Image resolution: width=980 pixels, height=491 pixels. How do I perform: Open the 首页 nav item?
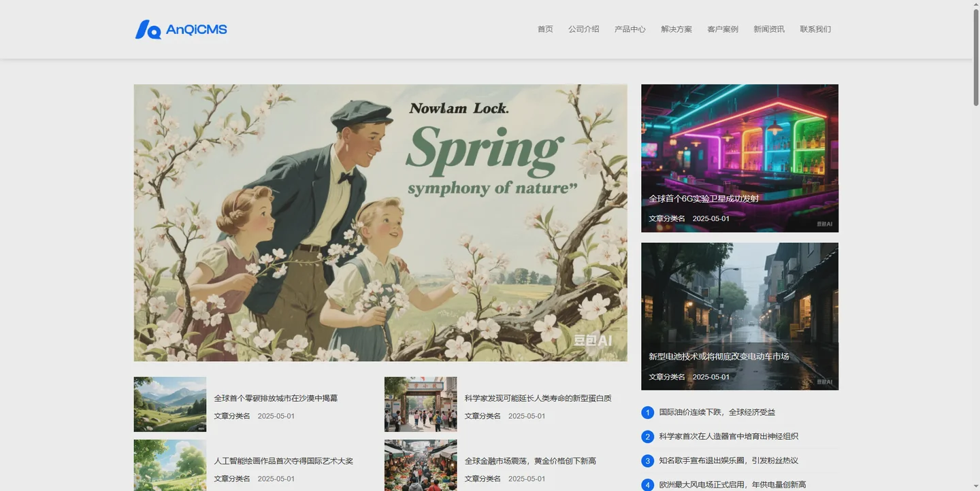(x=545, y=29)
